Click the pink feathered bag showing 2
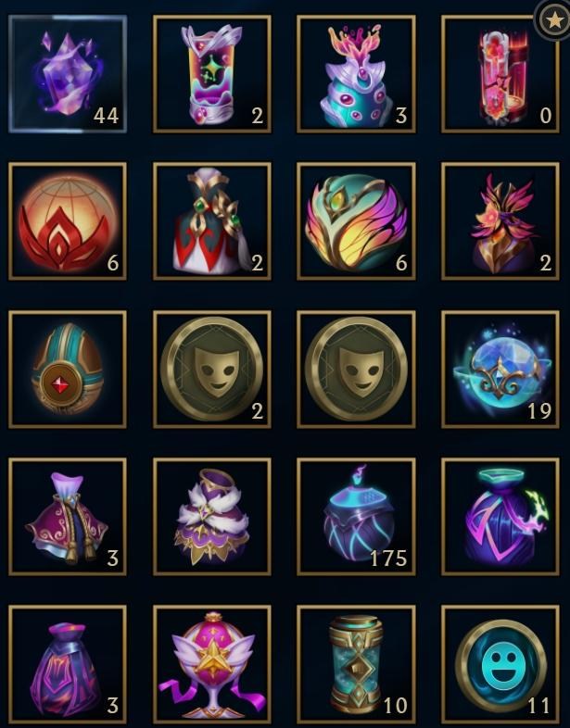570x728 pixels. pyautogui.click(x=500, y=221)
